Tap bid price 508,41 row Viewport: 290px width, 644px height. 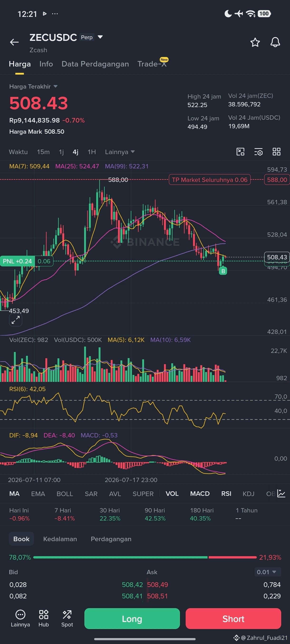coord(132,596)
